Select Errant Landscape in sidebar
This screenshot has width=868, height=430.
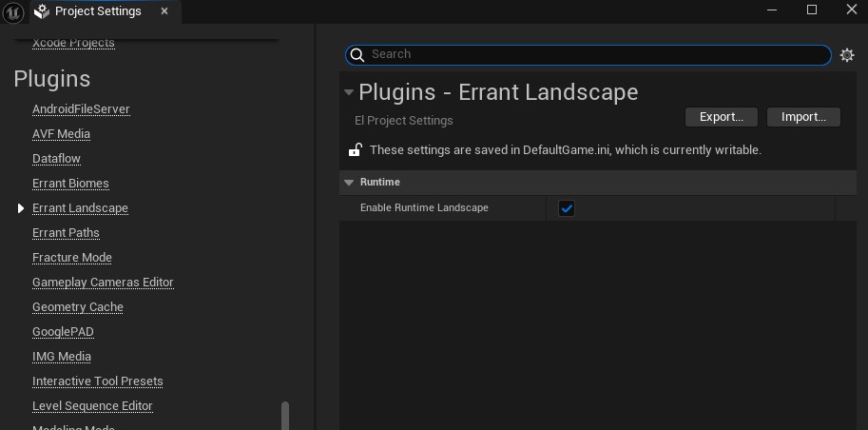pyautogui.click(x=80, y=208)
